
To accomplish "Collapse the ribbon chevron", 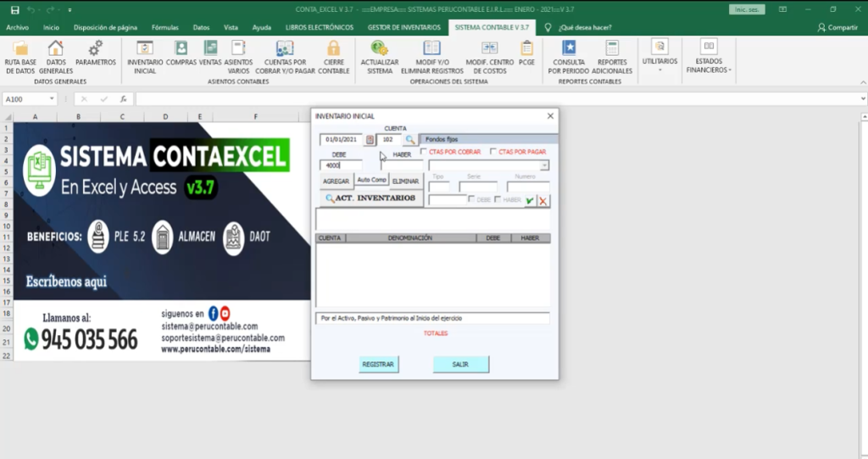I will click(863, 82).
